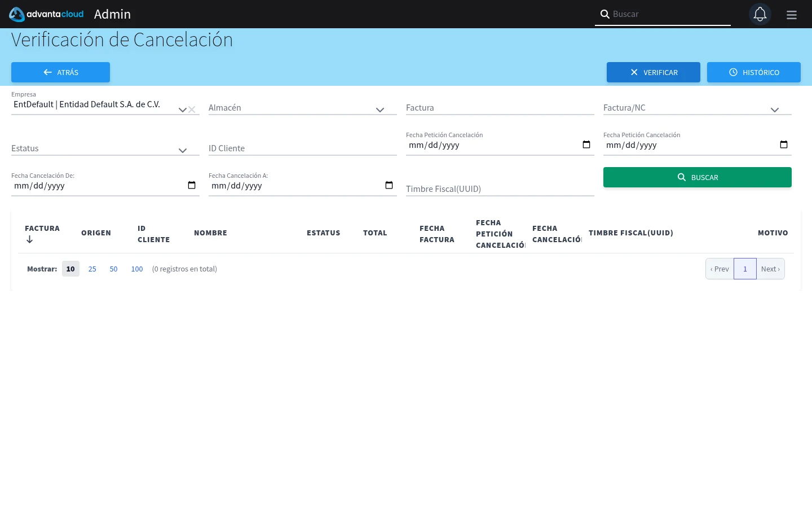Sort table by ID Cliente column
Viewport: 812px width, 508px height.
click(153, 234)
